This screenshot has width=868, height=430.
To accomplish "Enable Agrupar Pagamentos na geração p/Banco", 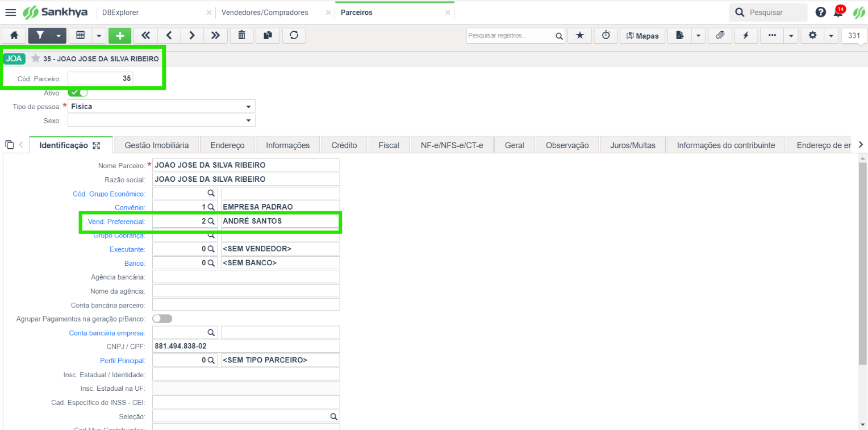I will tap(162, 319).
